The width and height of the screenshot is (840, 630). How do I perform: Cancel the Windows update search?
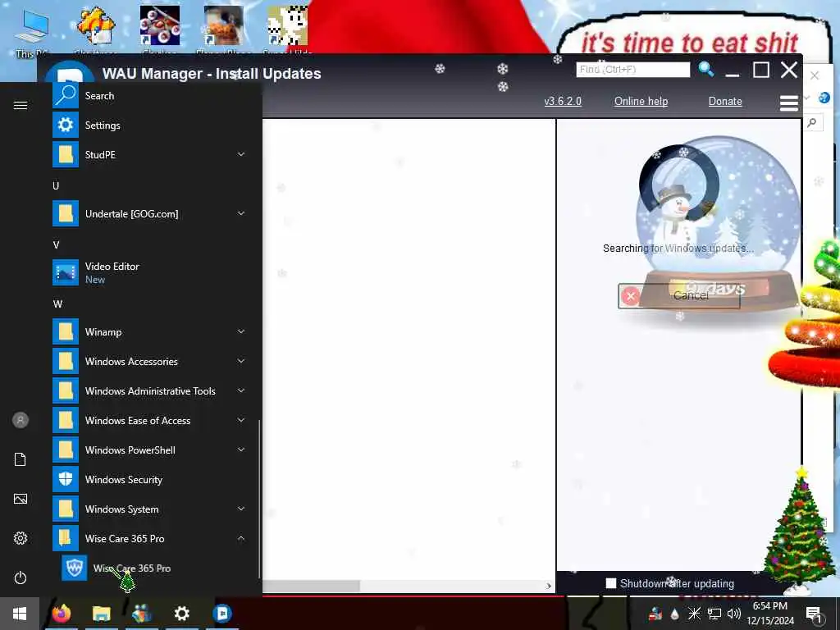coord(678,295)
